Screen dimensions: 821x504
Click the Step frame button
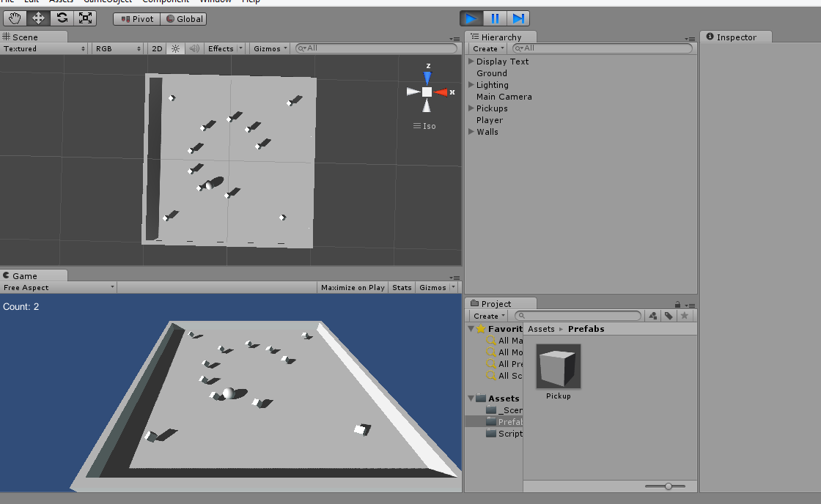518,18
